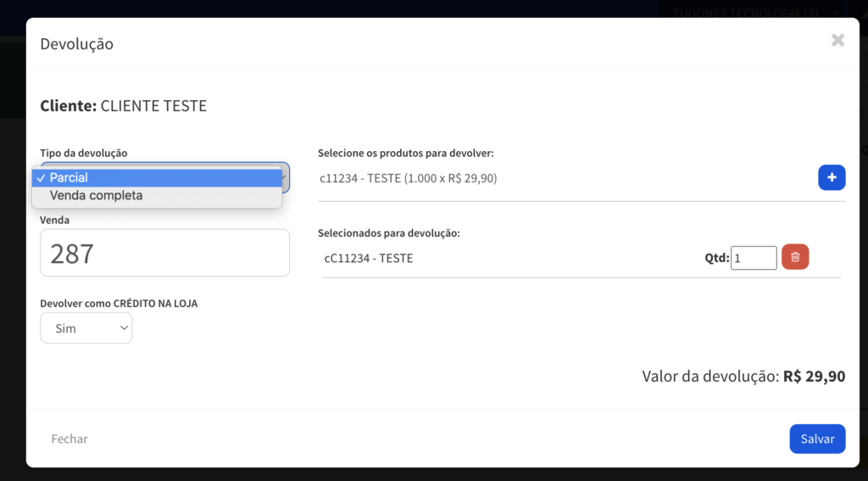Click the selected item "cC11234 - TESTE"
868x481 pixels.
(369, 258)
